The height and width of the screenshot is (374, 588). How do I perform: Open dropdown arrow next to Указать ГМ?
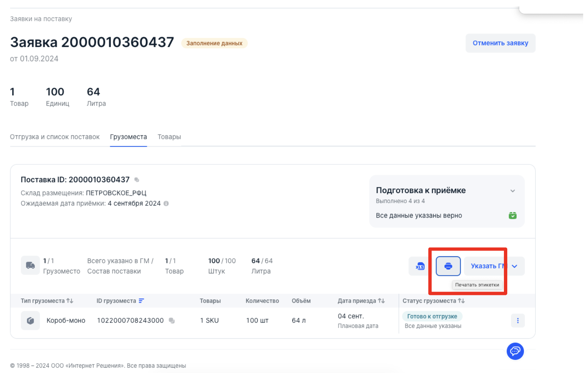[515, 266]
